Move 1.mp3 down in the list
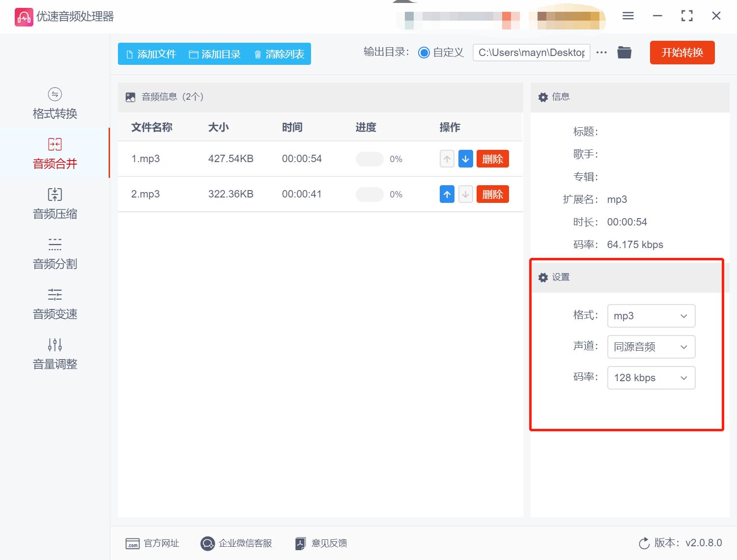This screenshot has width=737, height=560. pos(465,159)
